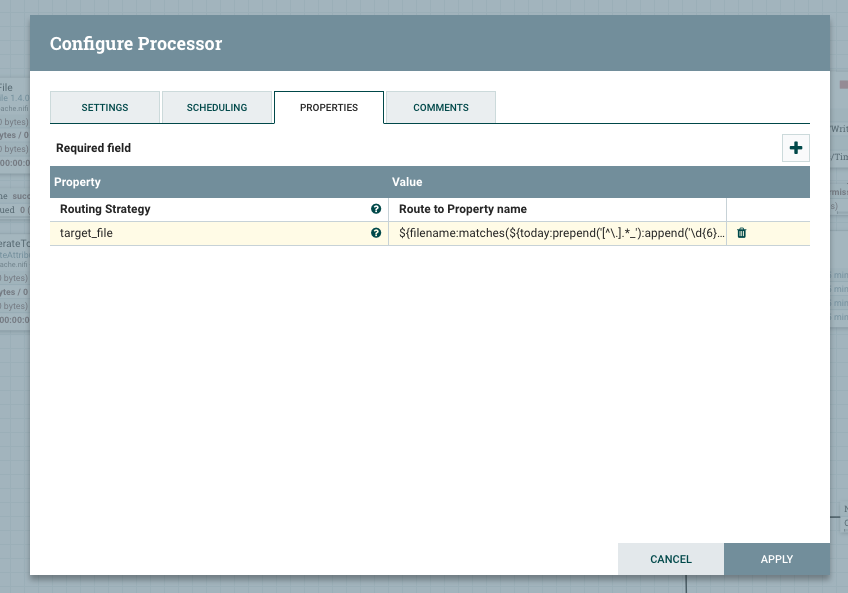The image size is (848, 593).
Task: Click the Property column header
Action: point(220,182)
